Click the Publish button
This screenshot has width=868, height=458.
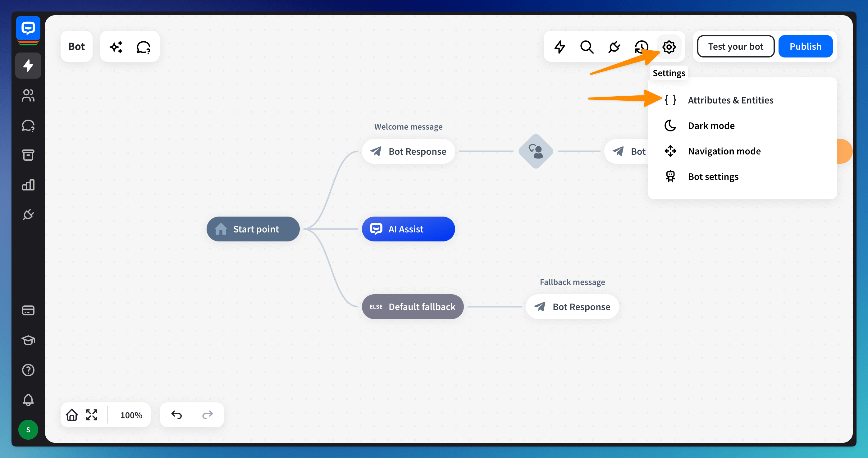click(805, 47)
